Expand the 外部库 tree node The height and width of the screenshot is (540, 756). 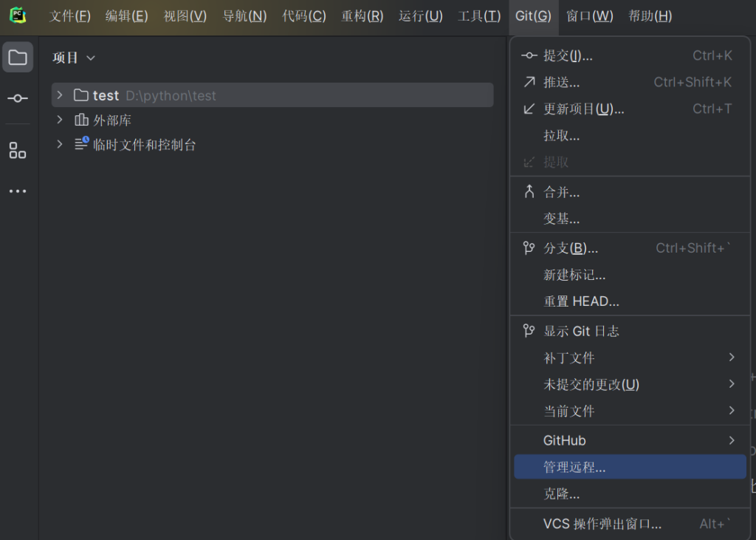pos(60,120)
